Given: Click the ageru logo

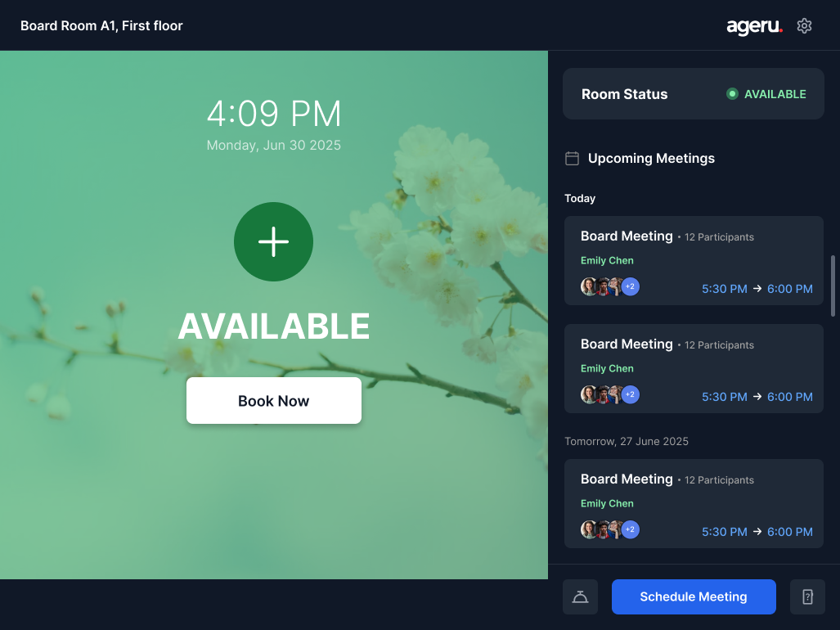Looking at the screenshot, I should tap(753, 25).
